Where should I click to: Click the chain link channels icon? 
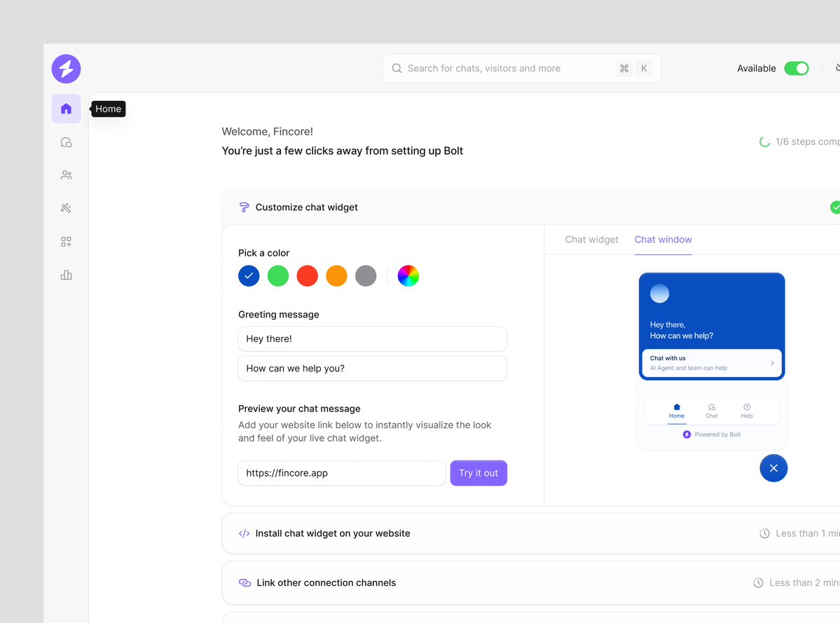click(x=245, y=583)
